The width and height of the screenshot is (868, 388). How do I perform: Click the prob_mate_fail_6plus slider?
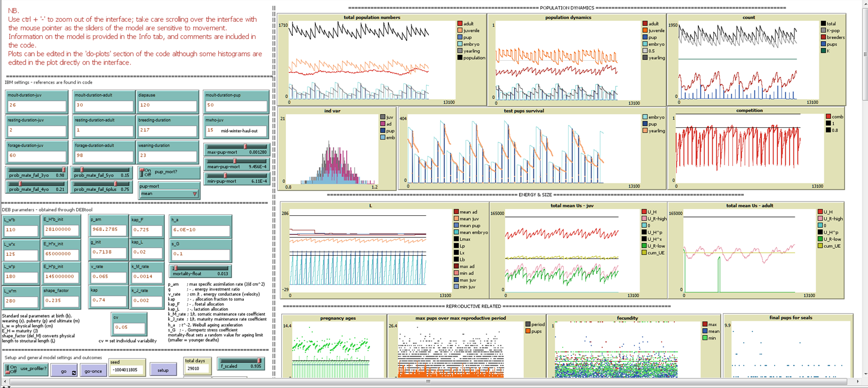tap(102, 187)
